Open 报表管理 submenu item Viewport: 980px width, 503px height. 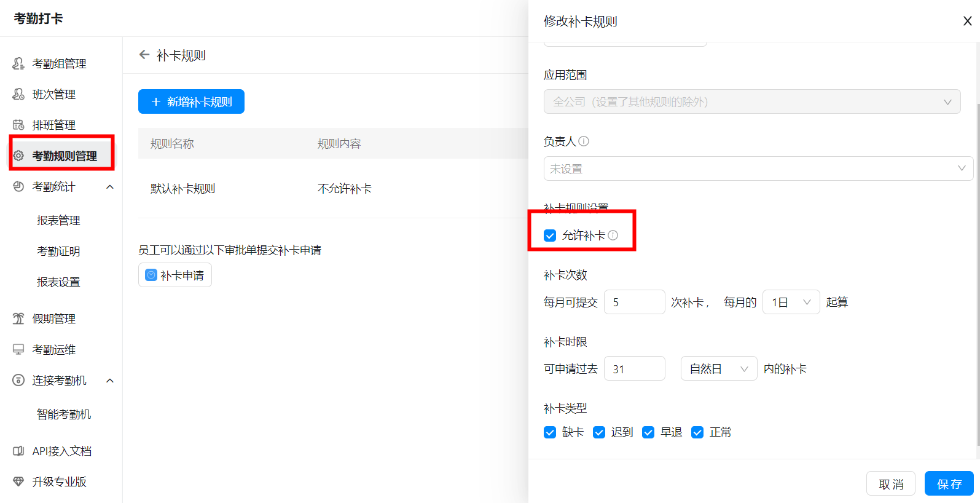click(58, 220)
